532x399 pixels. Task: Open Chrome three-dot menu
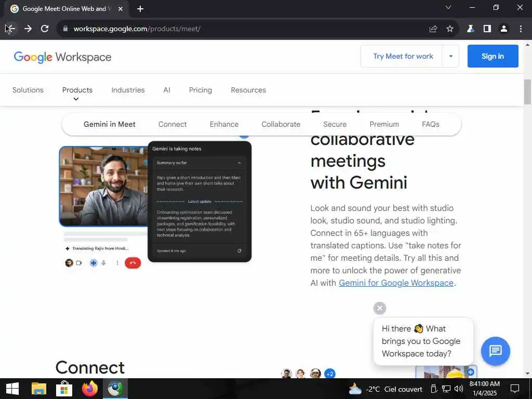[521, 29]
